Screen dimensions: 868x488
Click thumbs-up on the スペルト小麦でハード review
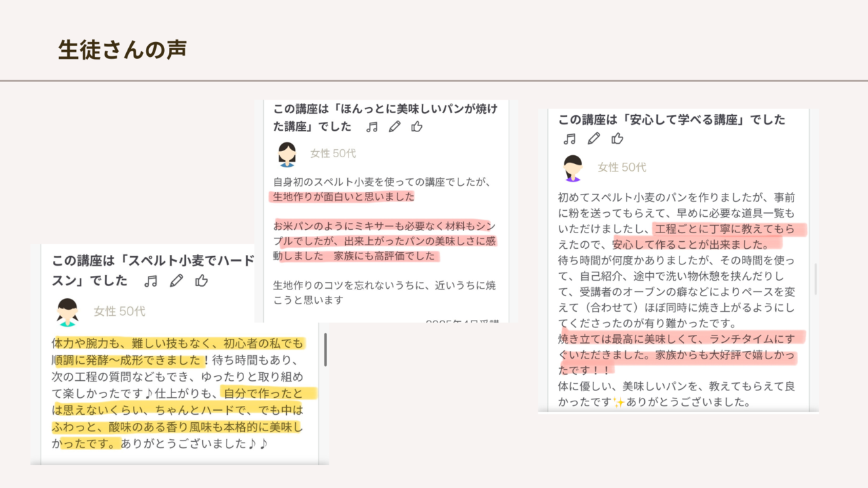[201, 281]
